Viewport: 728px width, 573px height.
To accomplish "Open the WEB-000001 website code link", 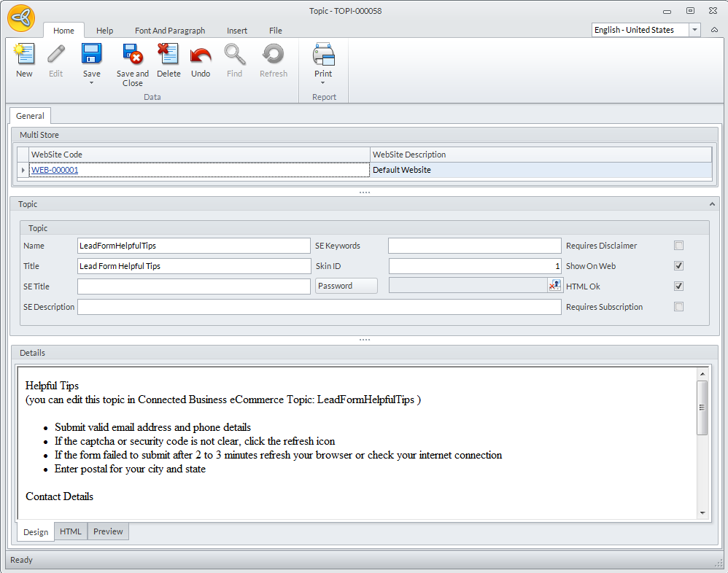I will pyautogui.click(x=55, y=170).
